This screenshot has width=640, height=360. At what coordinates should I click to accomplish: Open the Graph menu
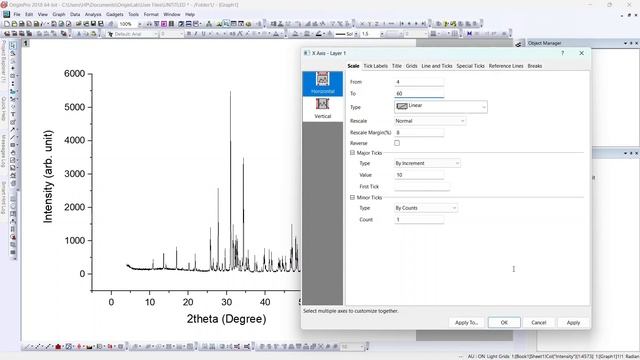tap(59, 14)
